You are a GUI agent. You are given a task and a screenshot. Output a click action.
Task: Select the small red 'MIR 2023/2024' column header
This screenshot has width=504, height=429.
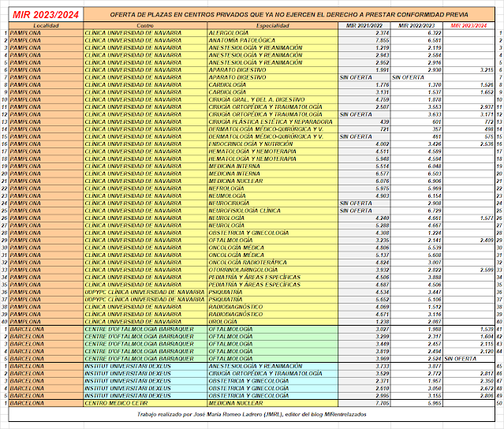[469, 26]
